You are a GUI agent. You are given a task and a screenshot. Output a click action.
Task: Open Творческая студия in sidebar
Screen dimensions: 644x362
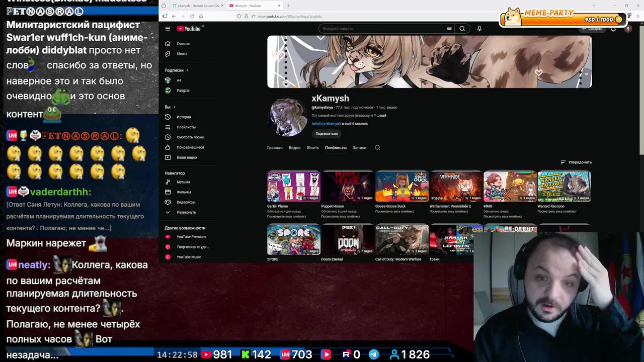[x=192, y=247]
